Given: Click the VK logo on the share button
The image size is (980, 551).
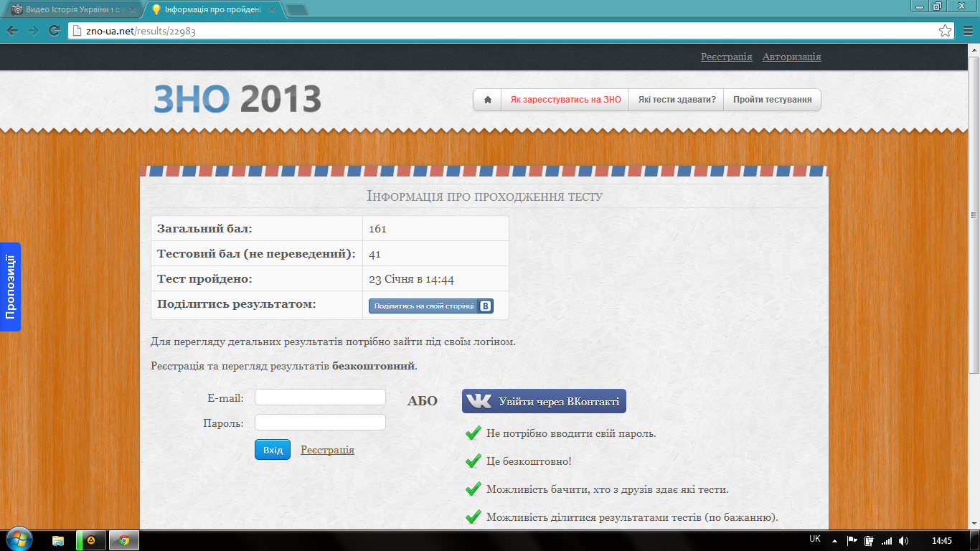Looking at the screenshot, I should point(486,306).
